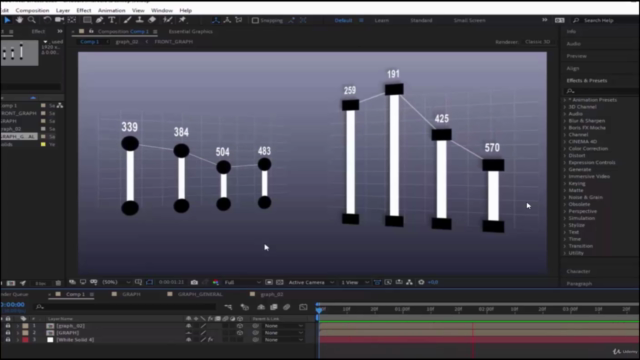
Task: Switch to the GRAPH_GENERAL timeline tab
Action: click(200, 294)
